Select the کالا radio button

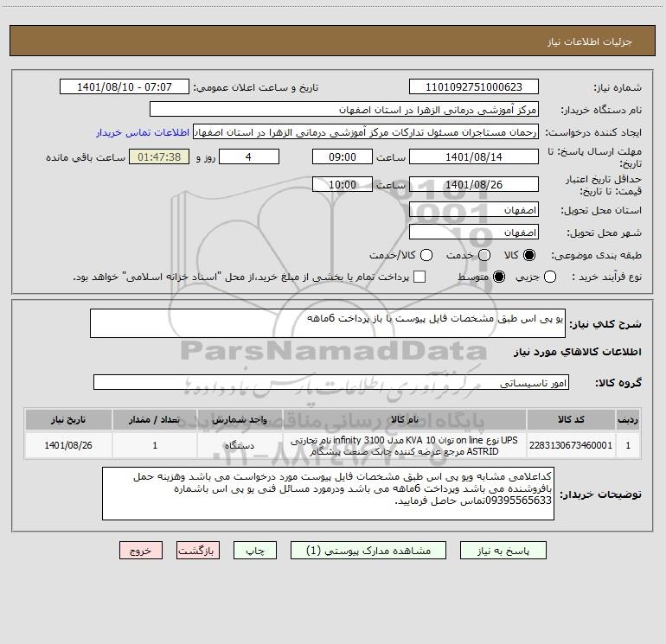529,255
